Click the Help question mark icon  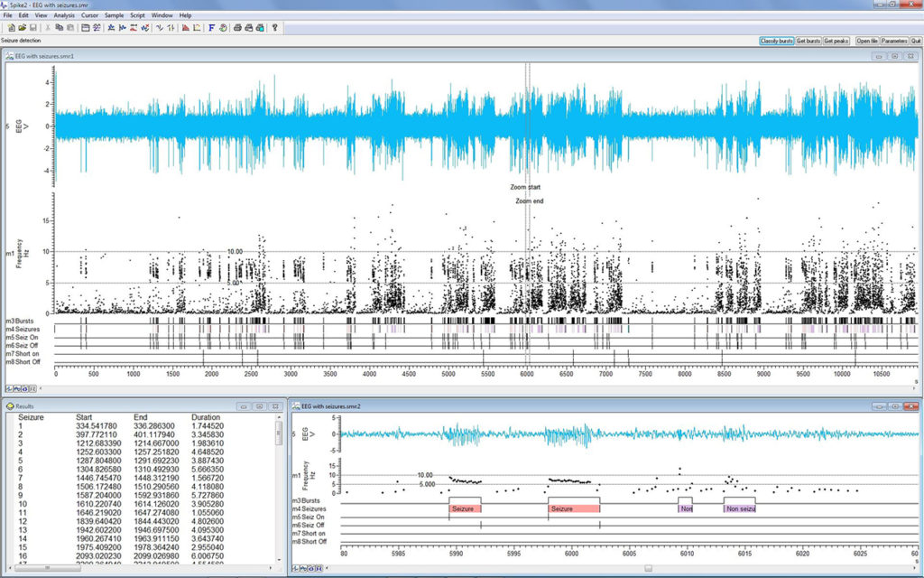pos(273,28)
